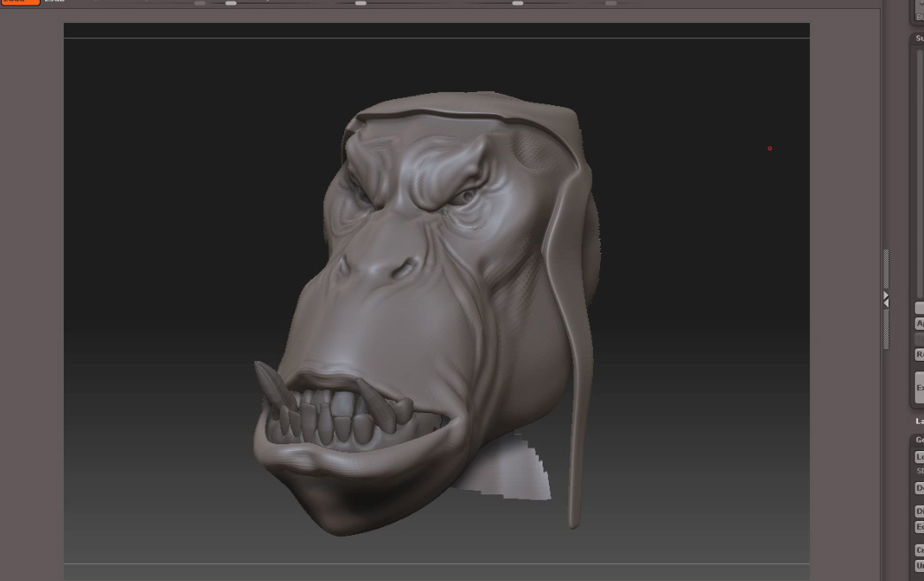Collapse the Geometry panel header
Viewport: 924px width, 581px height.
[x=919, y=440]
